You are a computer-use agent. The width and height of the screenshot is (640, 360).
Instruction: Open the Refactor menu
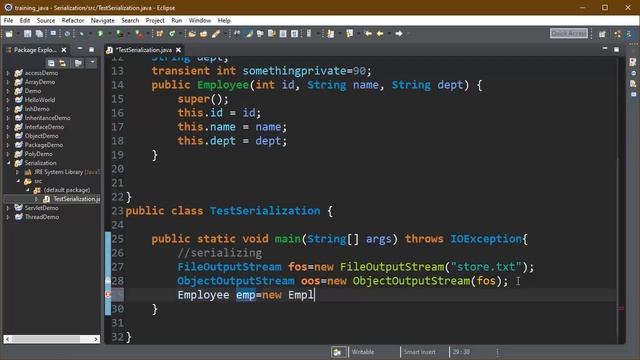click(73, 20)
